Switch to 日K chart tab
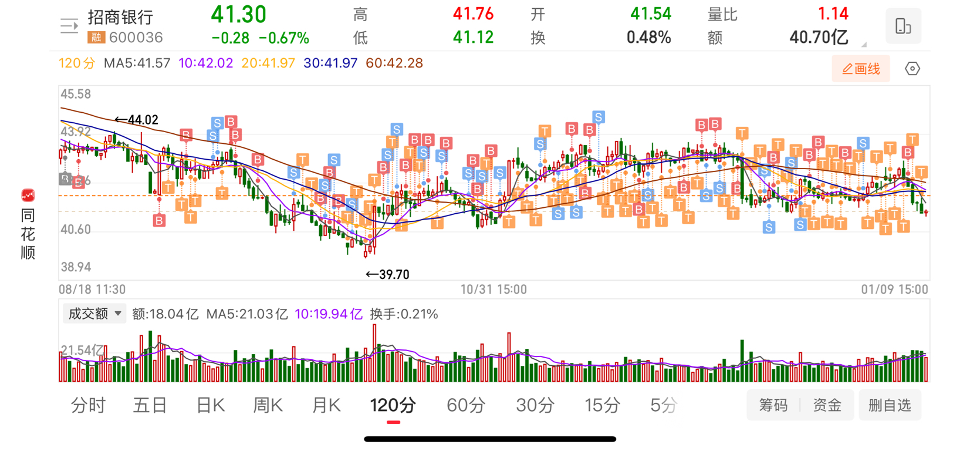 tap(210, 405)
